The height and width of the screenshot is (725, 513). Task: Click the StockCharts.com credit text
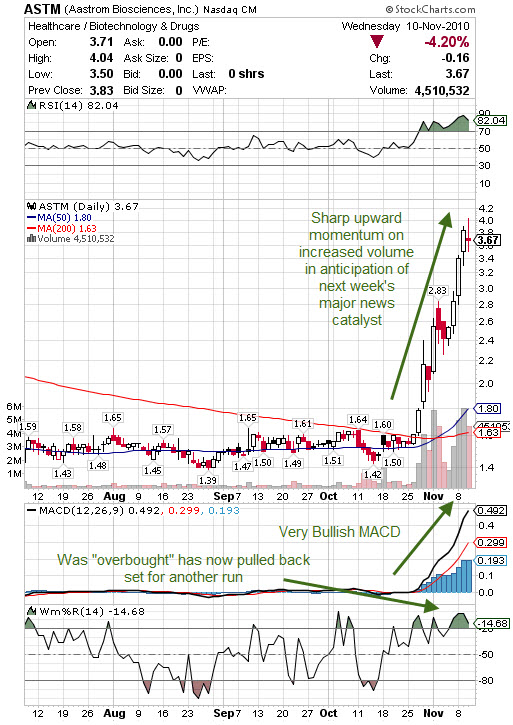(431, 9)
